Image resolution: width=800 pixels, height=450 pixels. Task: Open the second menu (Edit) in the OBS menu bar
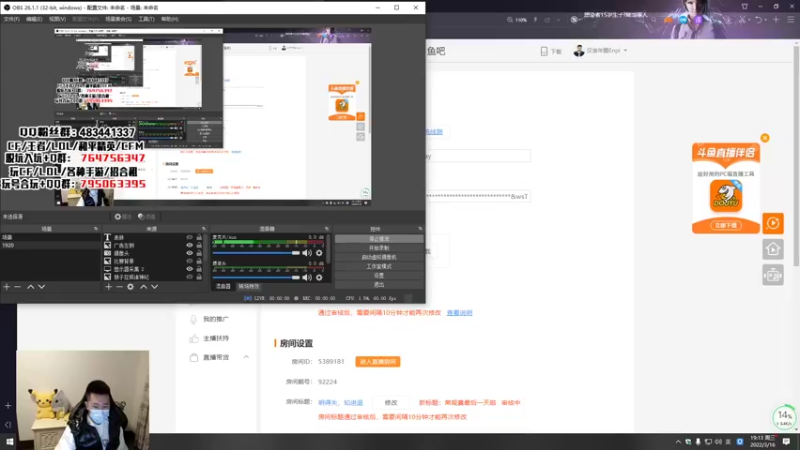tap(34, 19)
